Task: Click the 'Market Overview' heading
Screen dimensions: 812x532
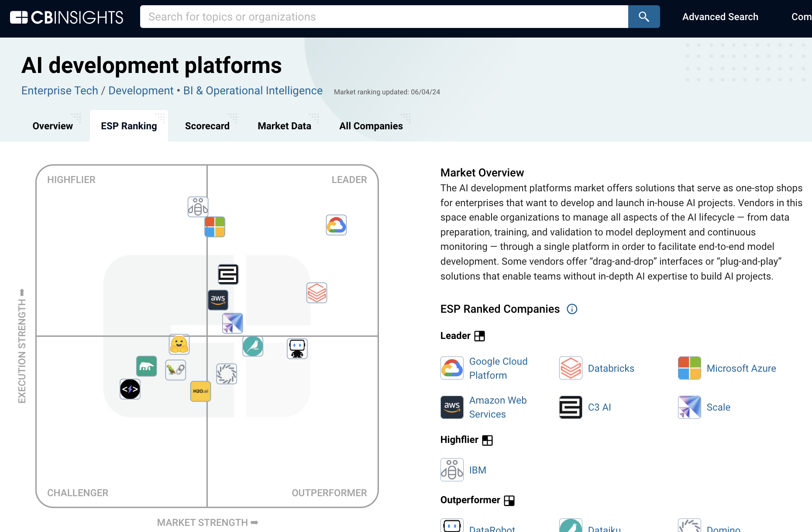Action: (x=482, y=173)
